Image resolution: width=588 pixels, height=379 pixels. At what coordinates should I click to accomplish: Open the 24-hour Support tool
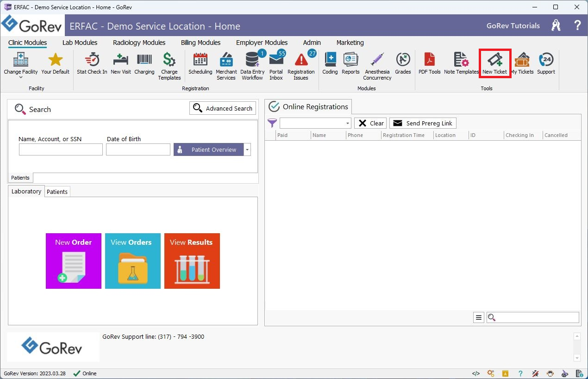[x=546, y=63]
